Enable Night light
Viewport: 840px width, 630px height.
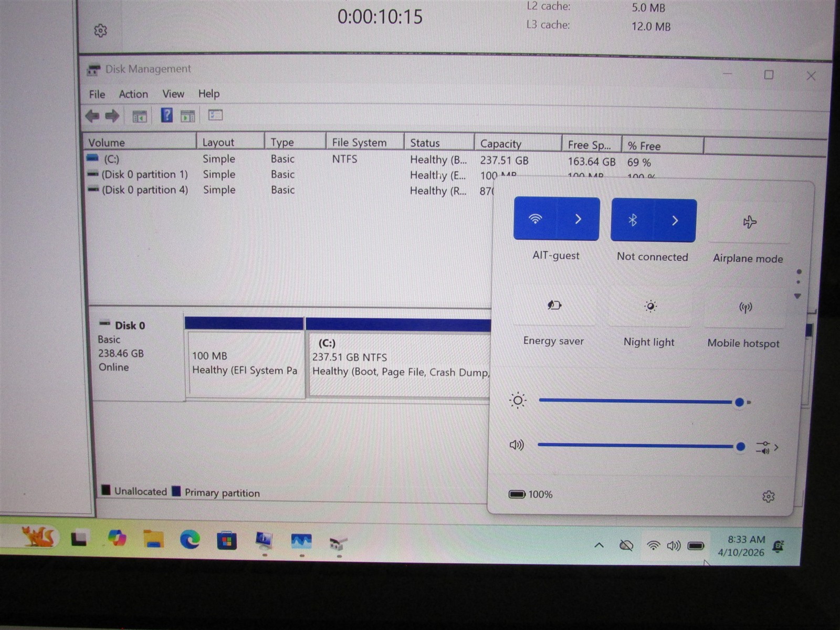coord(650,306)
